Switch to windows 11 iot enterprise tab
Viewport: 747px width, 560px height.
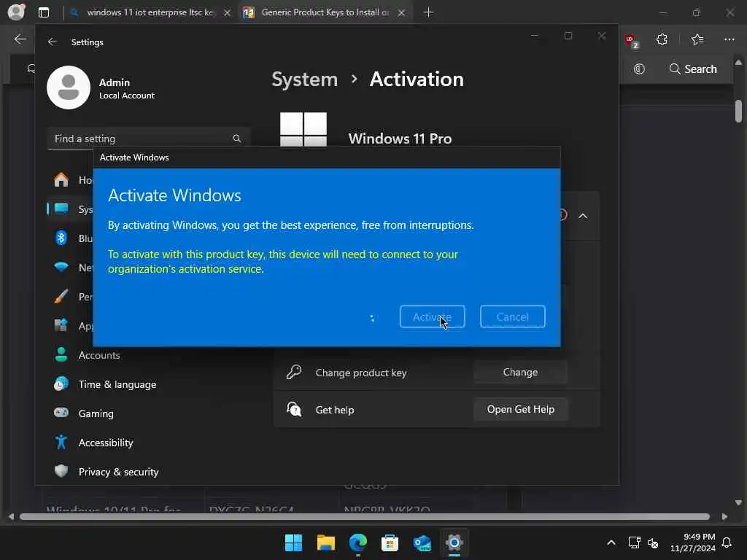150,12
